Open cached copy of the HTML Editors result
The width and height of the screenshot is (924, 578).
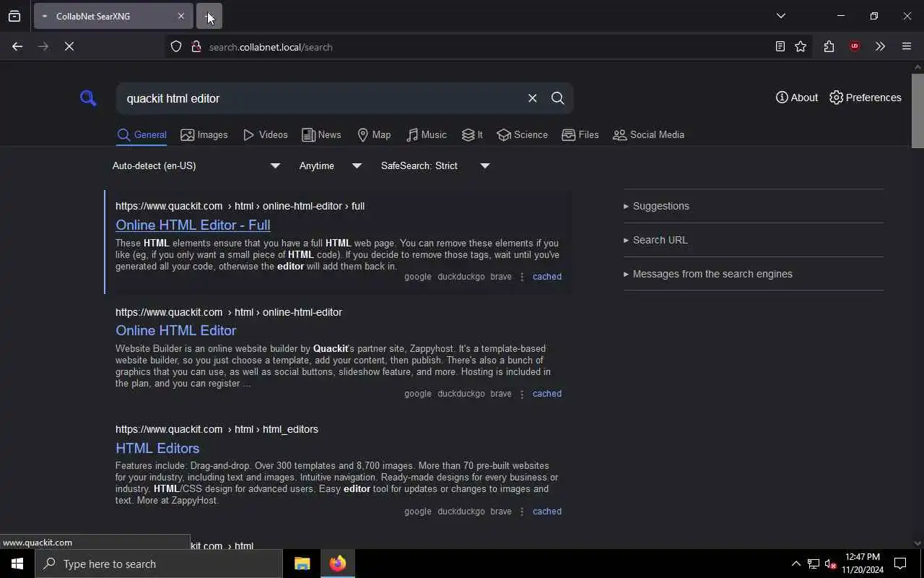pyautogui.click(x=546, y=512)
